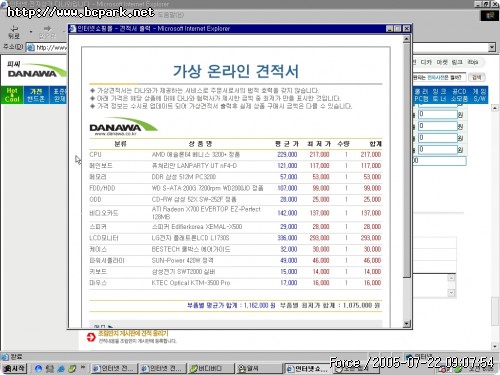Click the orange 조립인지 게시판에 견적 올리기 link
The image size is (500, 375).
(133, 333)
